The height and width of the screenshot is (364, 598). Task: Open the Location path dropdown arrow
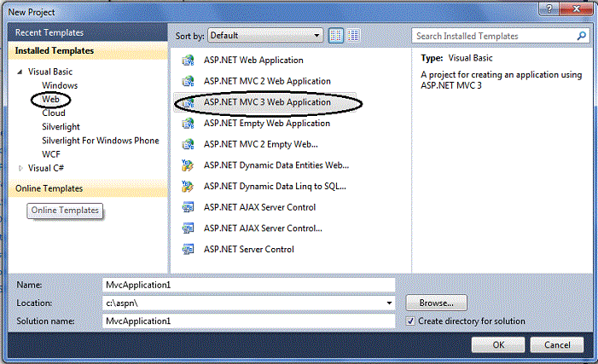(389, 303)
